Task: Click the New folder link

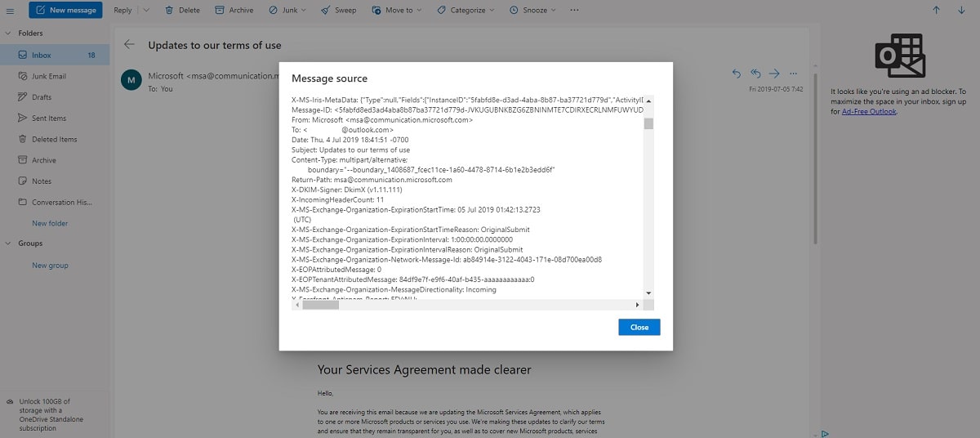Action: [50, 223]
